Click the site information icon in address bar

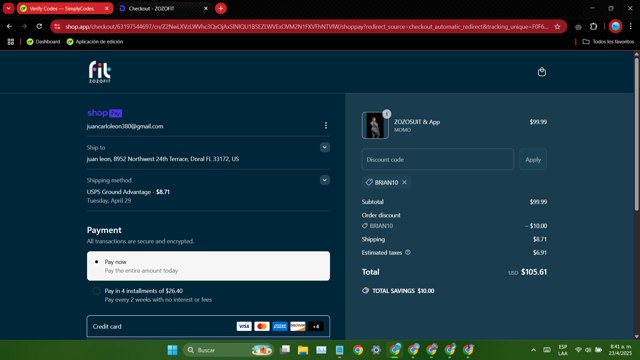click(57, 27)
